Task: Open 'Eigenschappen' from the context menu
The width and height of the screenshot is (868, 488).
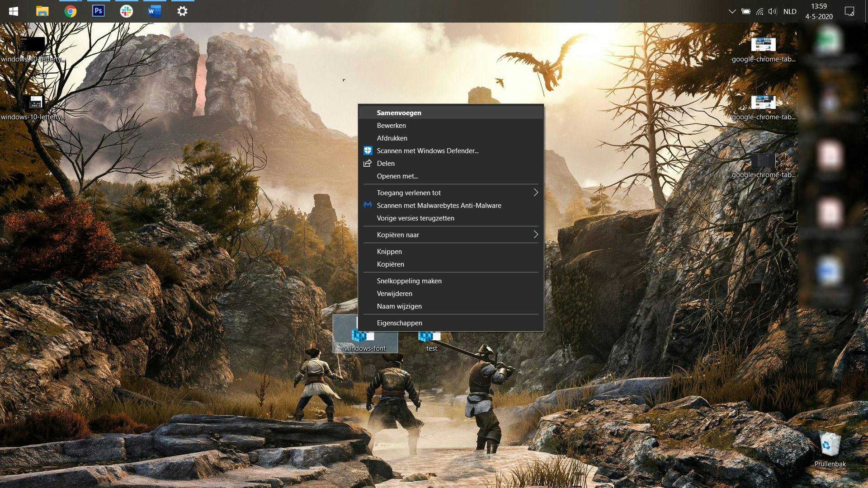Action: [399, 323]
